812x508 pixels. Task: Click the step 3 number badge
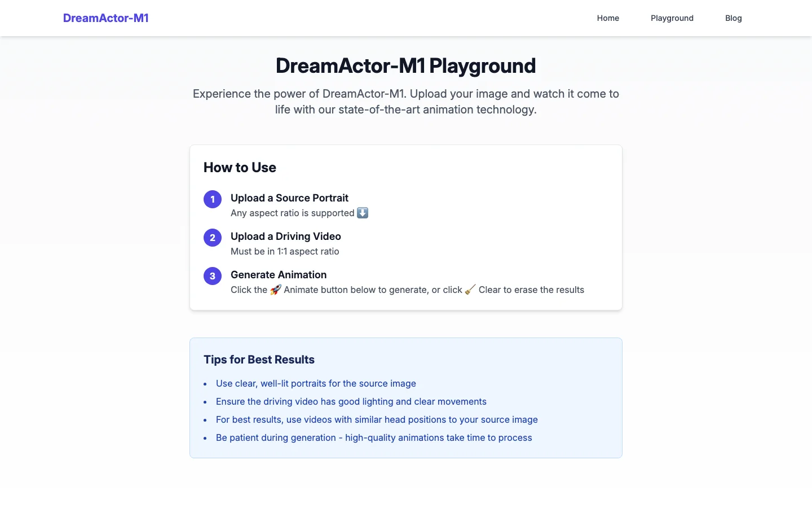[x=213, y=276]
